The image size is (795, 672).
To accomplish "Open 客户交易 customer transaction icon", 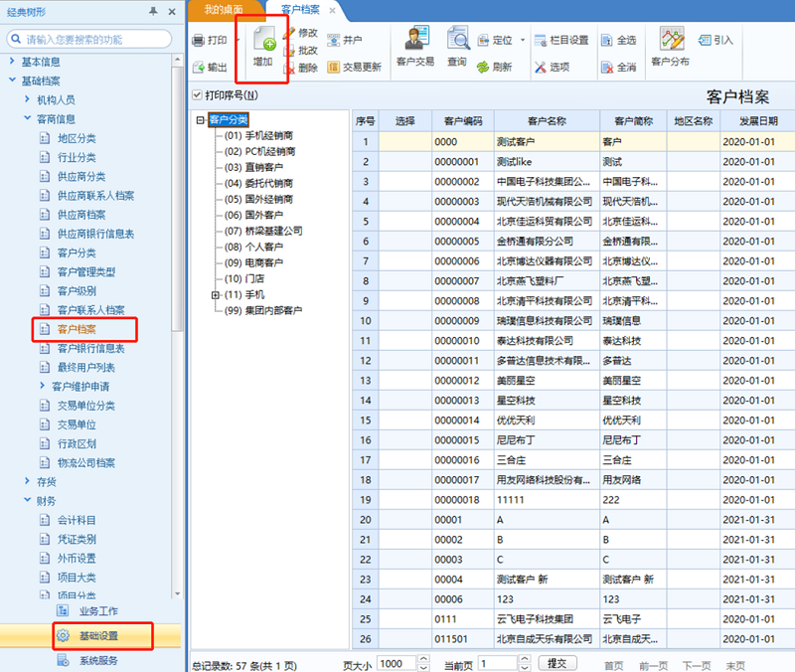I will pyautogui.click(x=416, y=38).
